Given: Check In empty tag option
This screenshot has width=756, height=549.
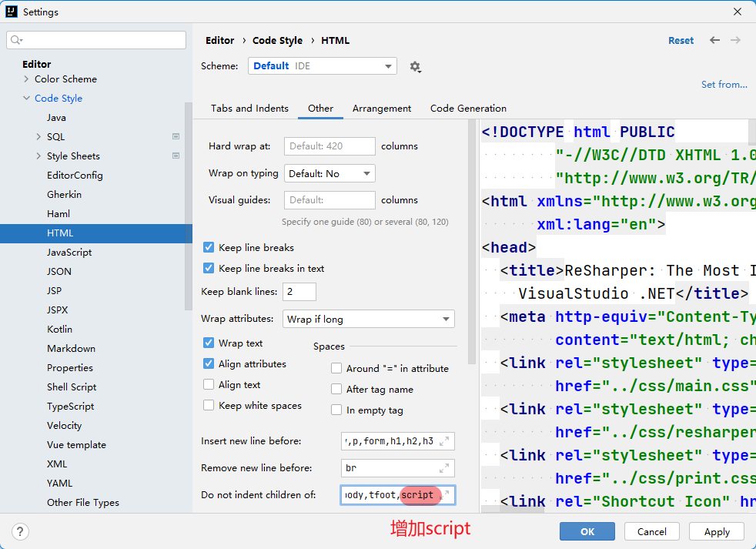Looking at the screenshot, I should (336, 410).
